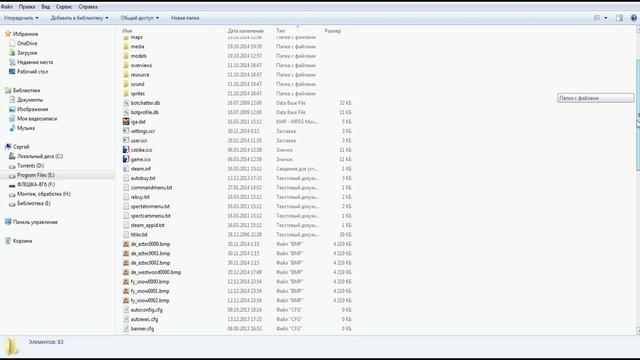
Task: Expand the Общий доступ dropdown
Action: [x=140, y=18]
